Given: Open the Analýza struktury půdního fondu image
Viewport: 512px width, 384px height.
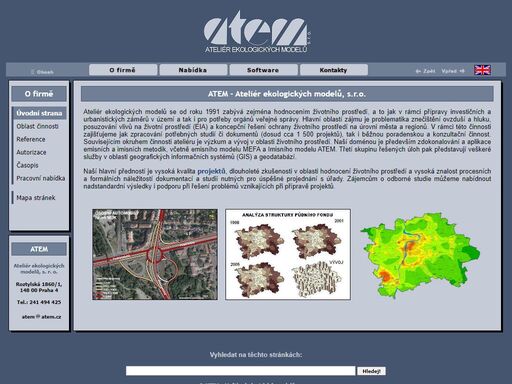Looking at the screenshot, I should pyautogui.click(x=288, y=254).
